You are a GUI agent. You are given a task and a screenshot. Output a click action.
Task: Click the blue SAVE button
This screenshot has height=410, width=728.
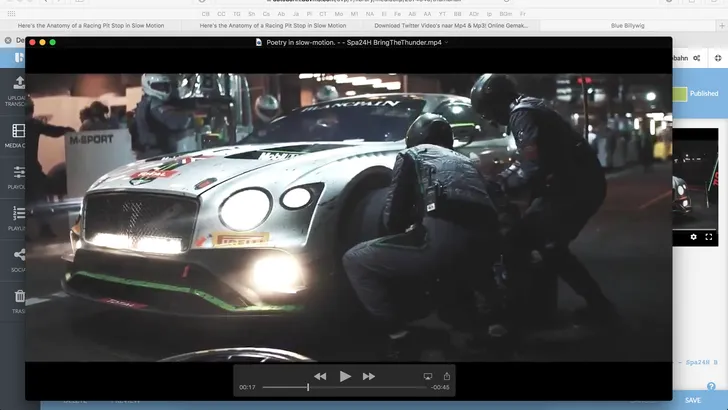coord(692,400)
